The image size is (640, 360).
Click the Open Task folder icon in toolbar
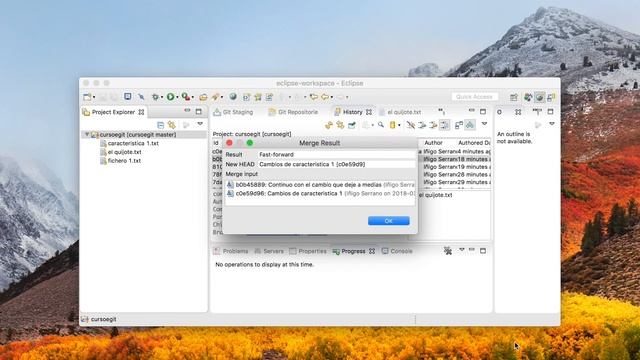pos(203,97)
